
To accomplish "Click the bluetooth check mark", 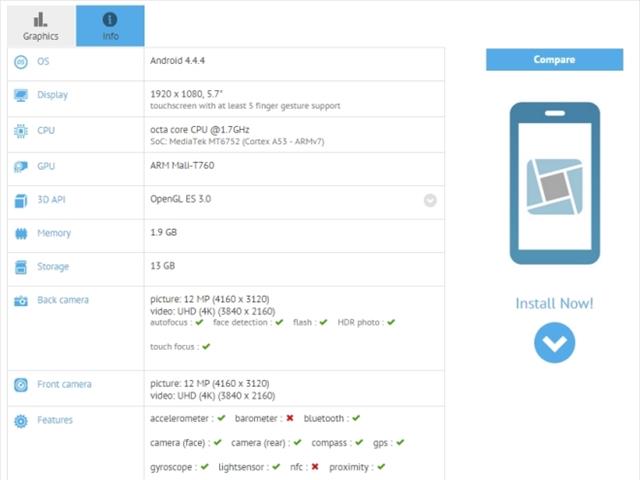I will 356,418.
